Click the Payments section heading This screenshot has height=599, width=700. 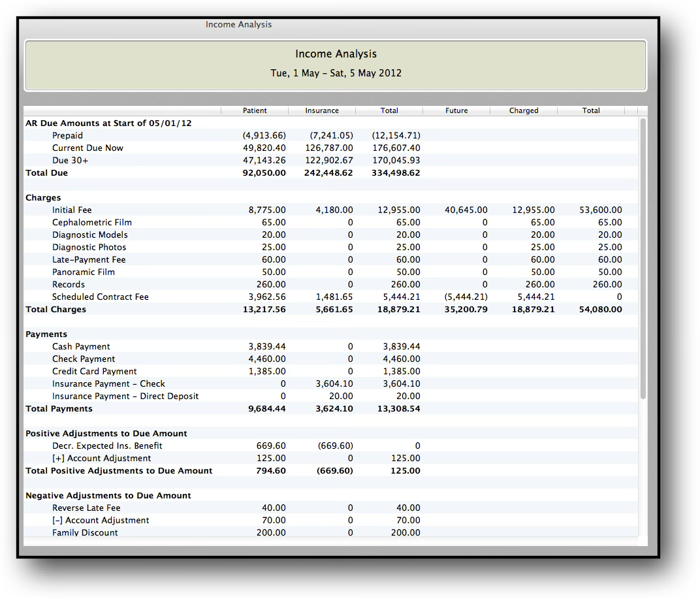(x=46, y=334)
